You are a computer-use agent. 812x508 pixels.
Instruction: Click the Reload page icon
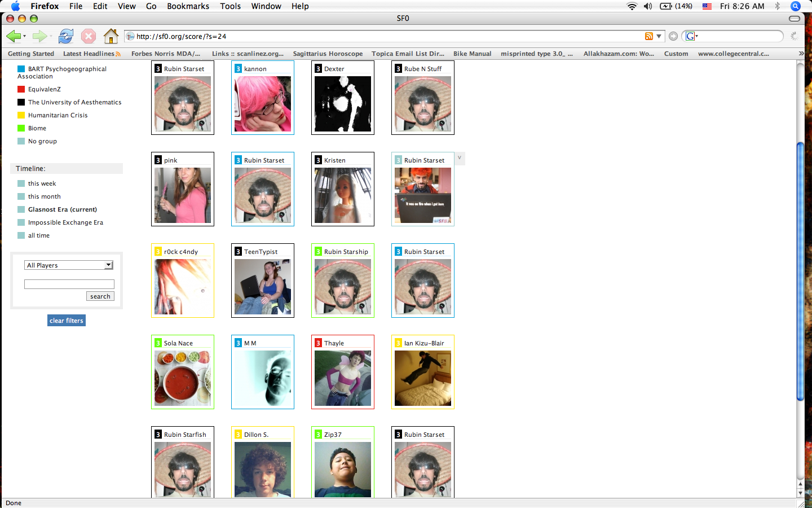[66, 37]
